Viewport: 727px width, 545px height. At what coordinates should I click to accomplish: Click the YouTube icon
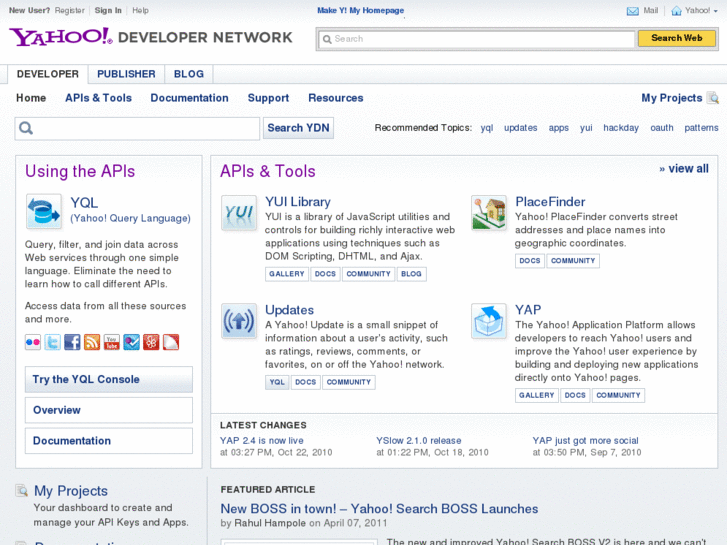click(112, 342)
